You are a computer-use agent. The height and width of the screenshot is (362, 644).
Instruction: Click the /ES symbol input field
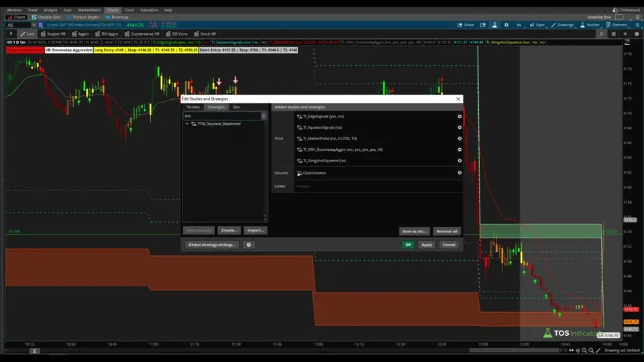pyautogui.click(x=19, y=25)
